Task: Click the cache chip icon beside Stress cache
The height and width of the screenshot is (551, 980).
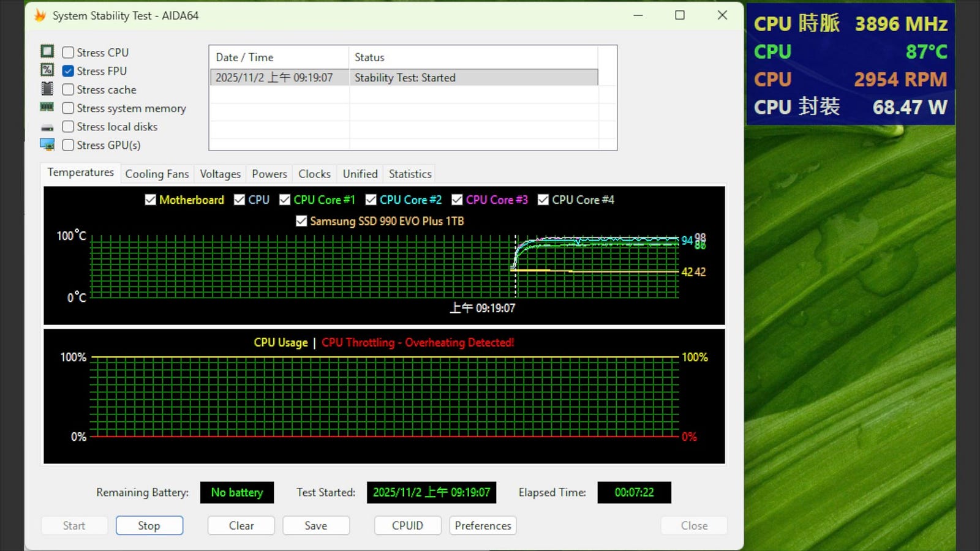Action: point(47,89)
